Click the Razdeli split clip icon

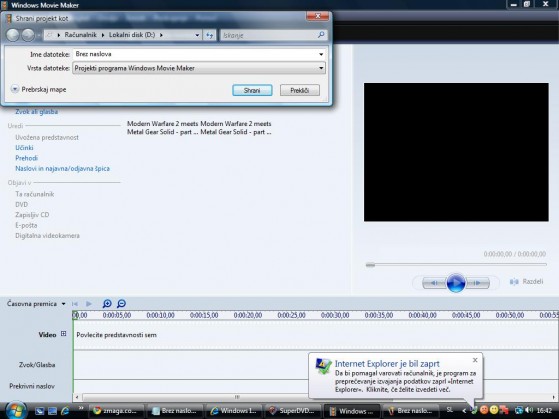coord(514,282)
